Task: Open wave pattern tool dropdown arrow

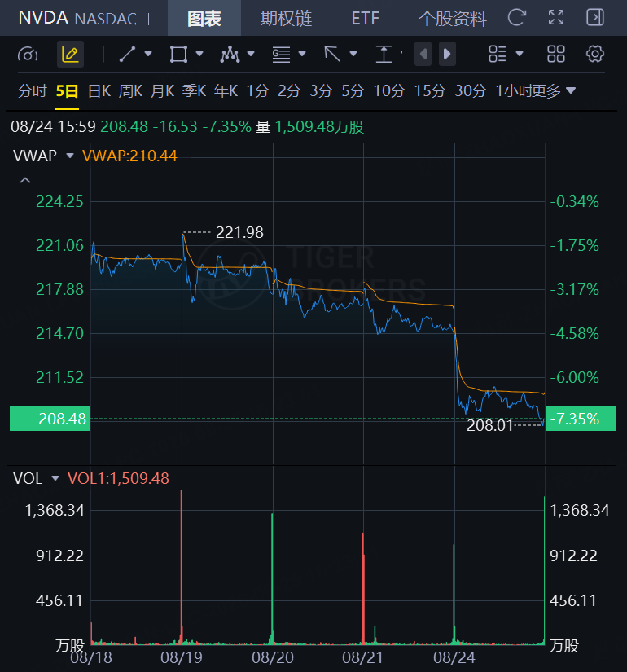Action: [251, 54]
